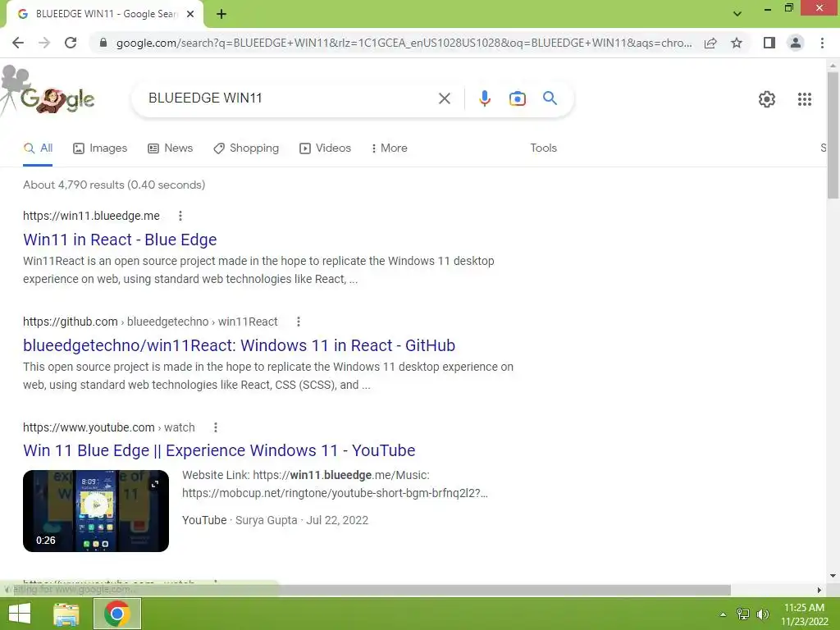Click the horizontal scrollbar right arrow

click(x=819, y=591)
